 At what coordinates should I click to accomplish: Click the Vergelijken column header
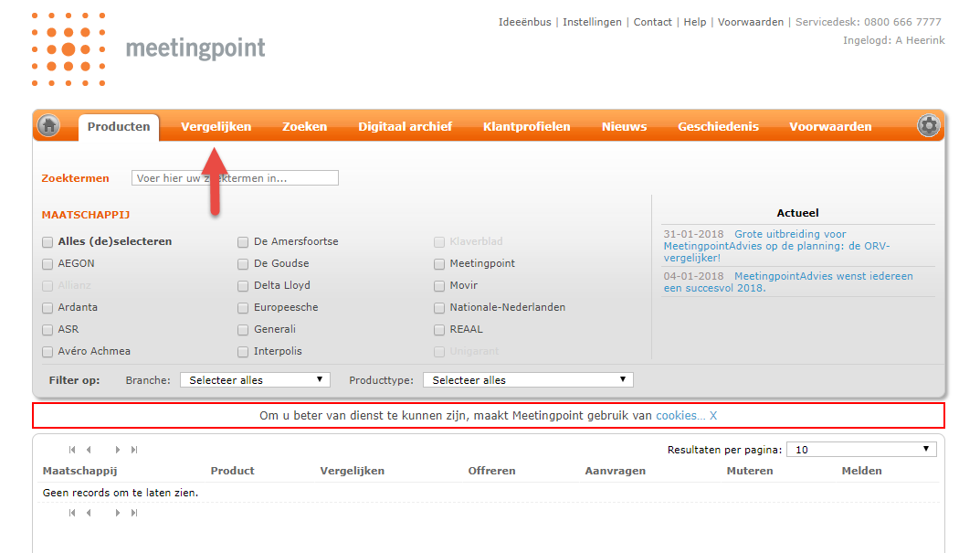tap(352, 471)
